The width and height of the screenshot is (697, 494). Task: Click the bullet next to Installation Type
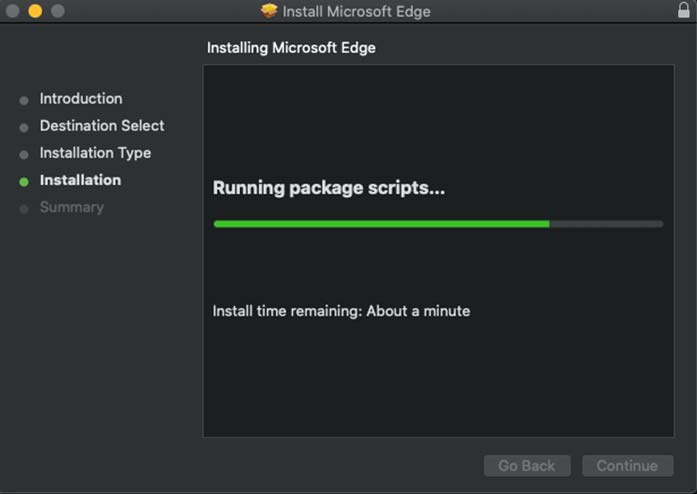coord(24,154)
